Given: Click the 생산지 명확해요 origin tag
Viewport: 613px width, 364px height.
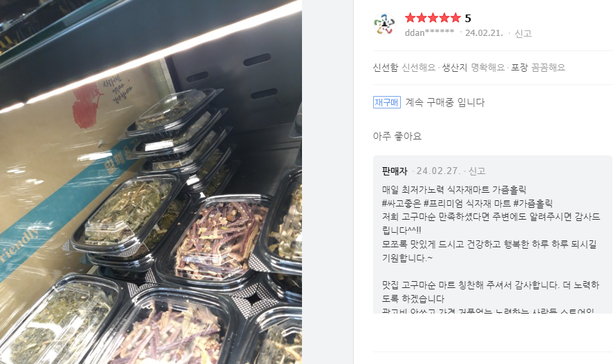Looking at the screenshot, I should coord(473,68).
